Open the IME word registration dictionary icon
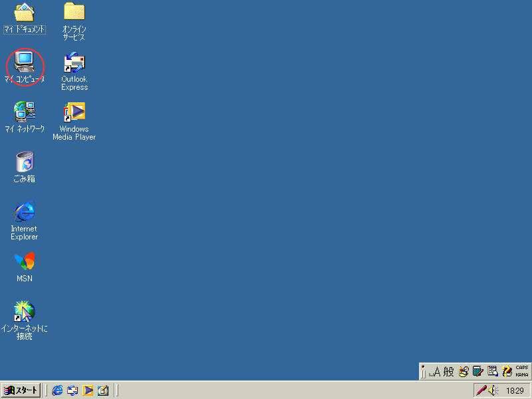Image resolution: width=532 pixels, height=399 pixels. 477,372
